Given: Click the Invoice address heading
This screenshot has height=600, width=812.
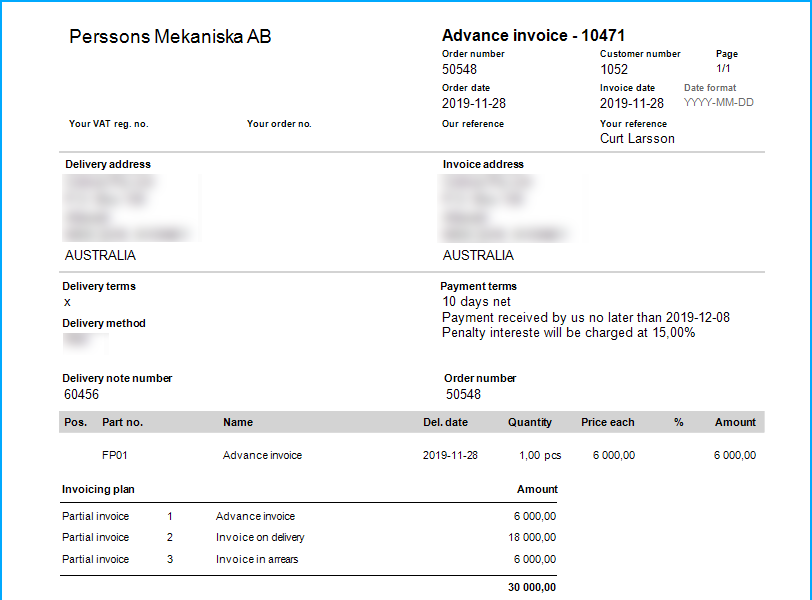Looking at the screenshot, I should (x=483, y=164).
